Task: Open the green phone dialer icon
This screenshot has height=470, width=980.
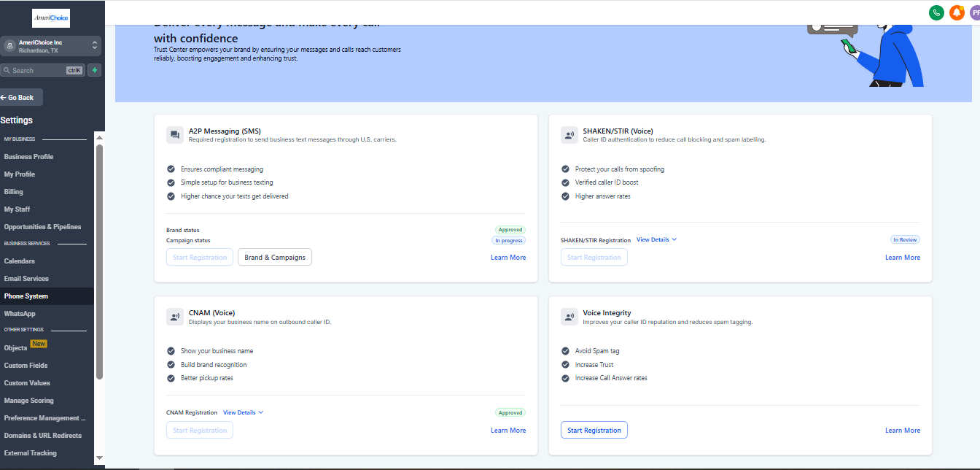Action: [936, 12]
